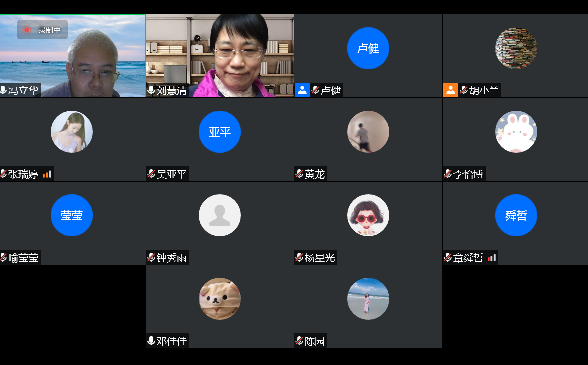
Task: Click the 杨星光 name label
Action: point(320,258)
